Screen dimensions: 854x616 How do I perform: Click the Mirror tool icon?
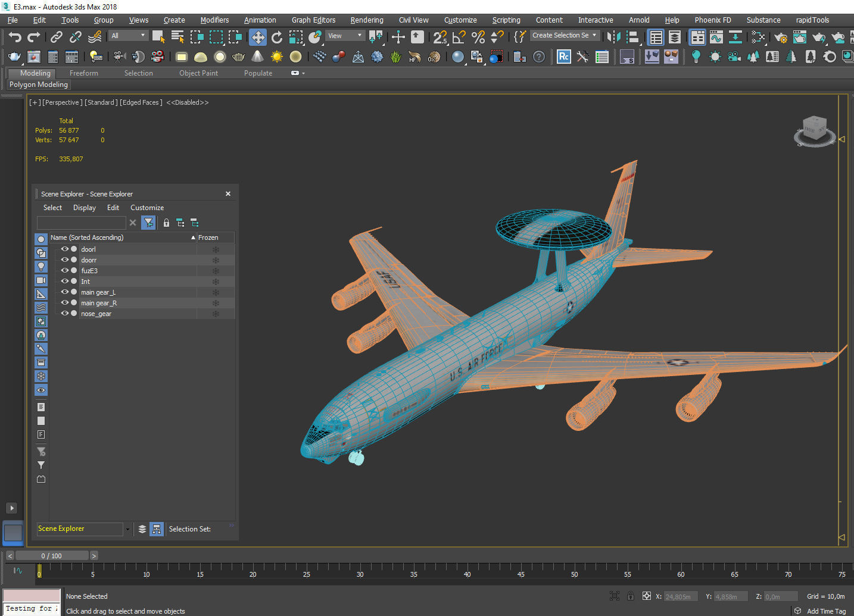pos(613,37)
